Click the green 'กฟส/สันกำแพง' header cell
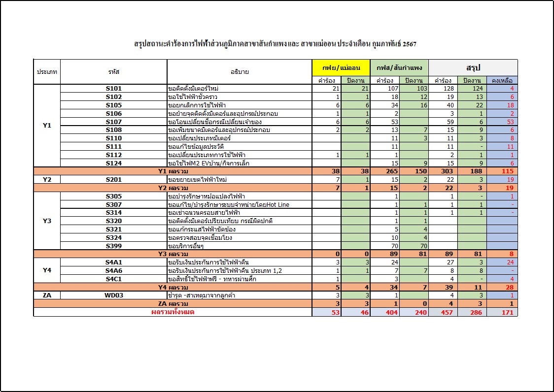The height and width of the screenshot is (392, 554). click(x=399, y=68)
